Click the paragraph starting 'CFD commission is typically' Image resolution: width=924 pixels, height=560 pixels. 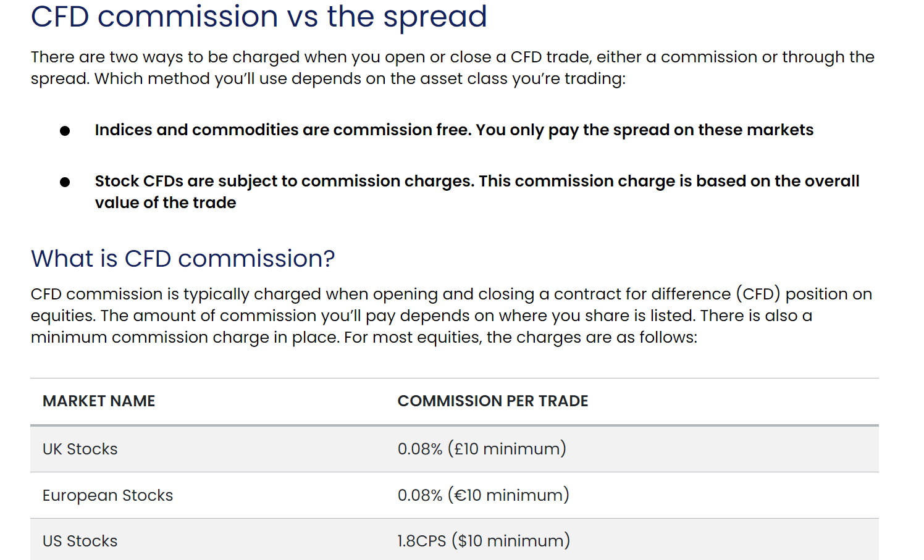point(451,316)
